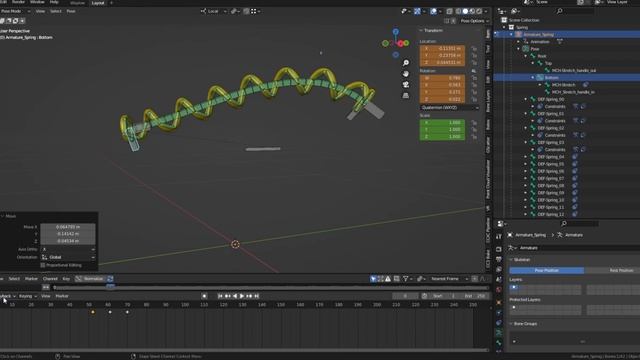This screenshot has width=640, height=360.
Task: Click the viewport zoom magnifier gizmo
Action: (x=406, y=63)
